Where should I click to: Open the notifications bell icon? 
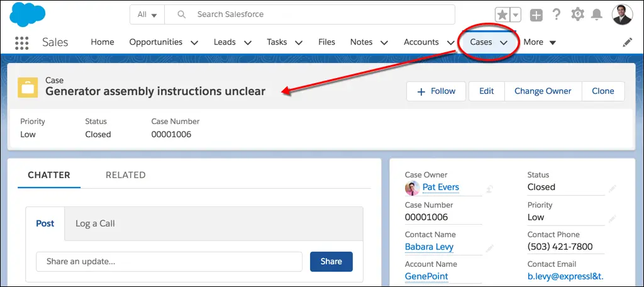[x=596, y=15]
